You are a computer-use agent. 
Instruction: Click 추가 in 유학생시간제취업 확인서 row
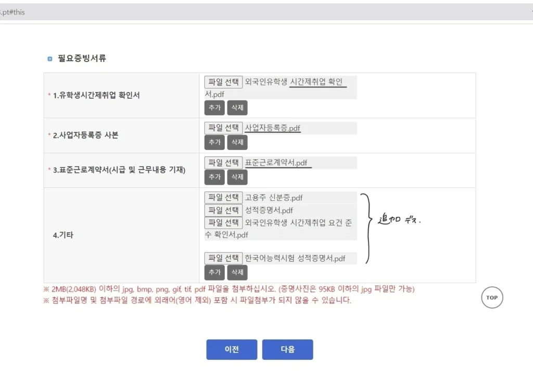pyautogui.click(x=214, y=108)
